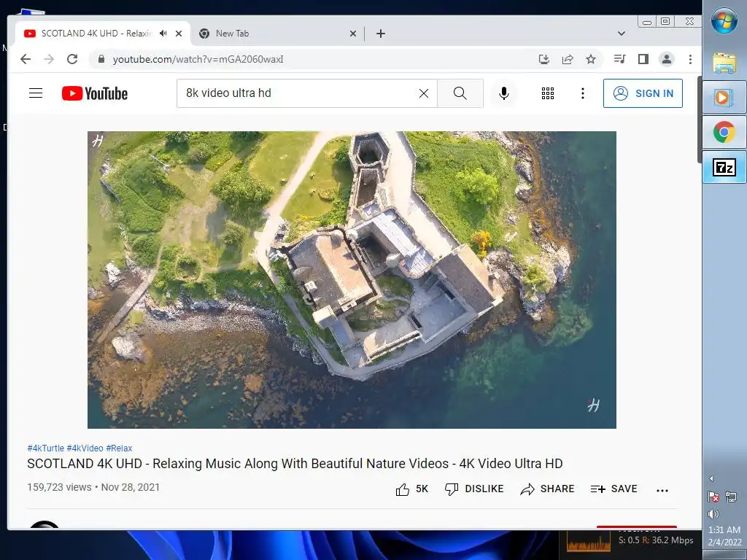The image size is (747, 560).
Task: Mute the SCOTLAND 4K UHD tab audio
Action: click(x=163, y=34)
